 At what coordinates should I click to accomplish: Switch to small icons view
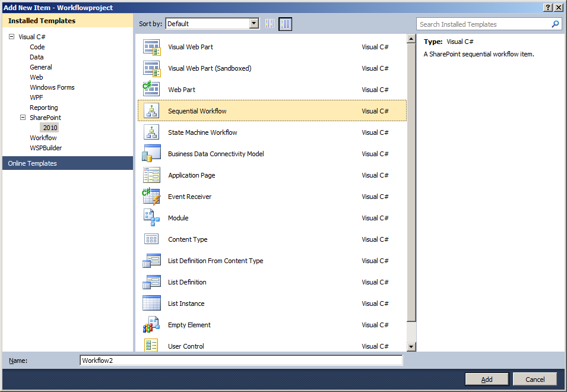pos(270,24)
